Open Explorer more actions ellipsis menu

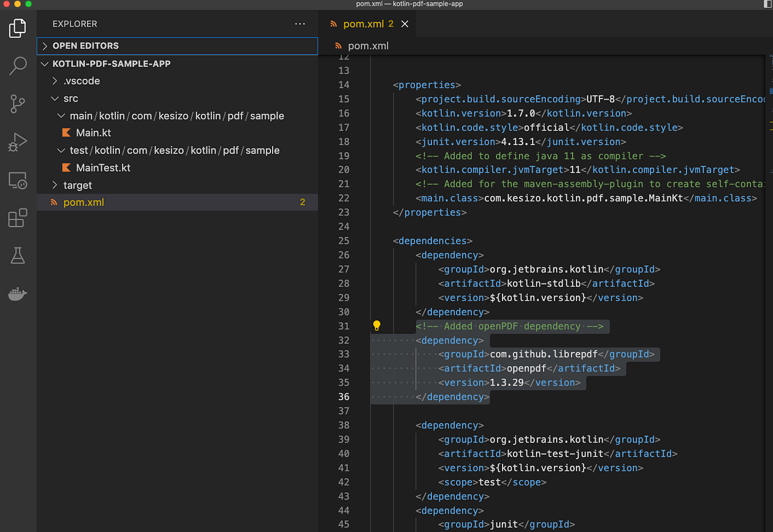(300, 24)
